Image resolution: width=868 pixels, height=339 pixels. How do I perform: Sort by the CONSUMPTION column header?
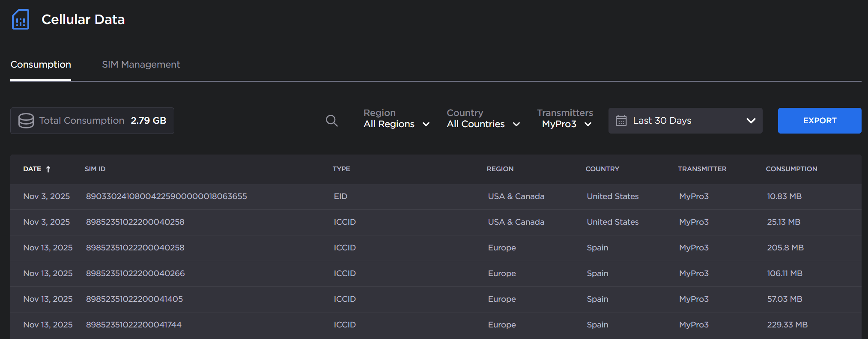pyautogui.click(x=791, y=169)
